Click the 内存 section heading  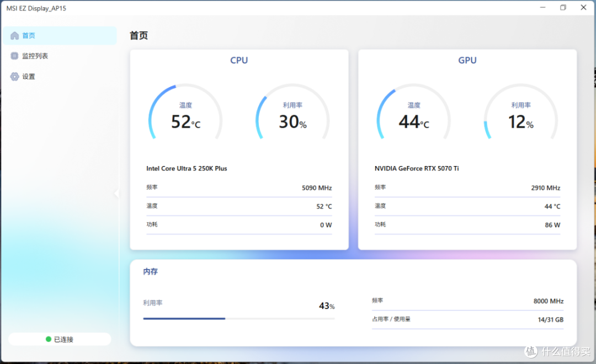click(150, 271)
